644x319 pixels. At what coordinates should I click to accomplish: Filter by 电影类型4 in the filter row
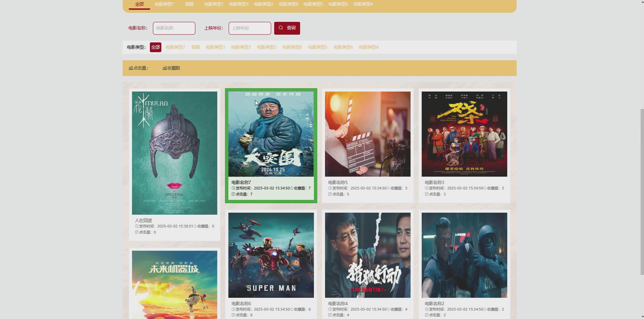(x=369, y=47)
